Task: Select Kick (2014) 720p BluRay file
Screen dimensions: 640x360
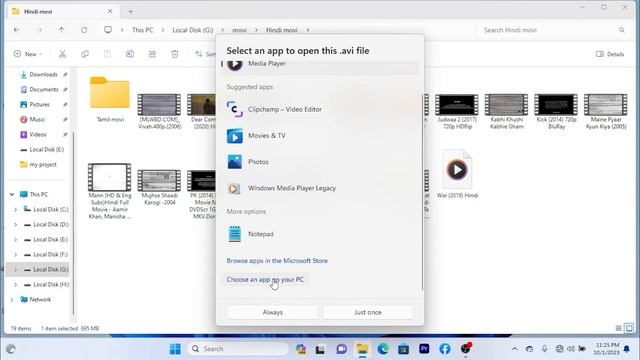Action: click(556, 111)
